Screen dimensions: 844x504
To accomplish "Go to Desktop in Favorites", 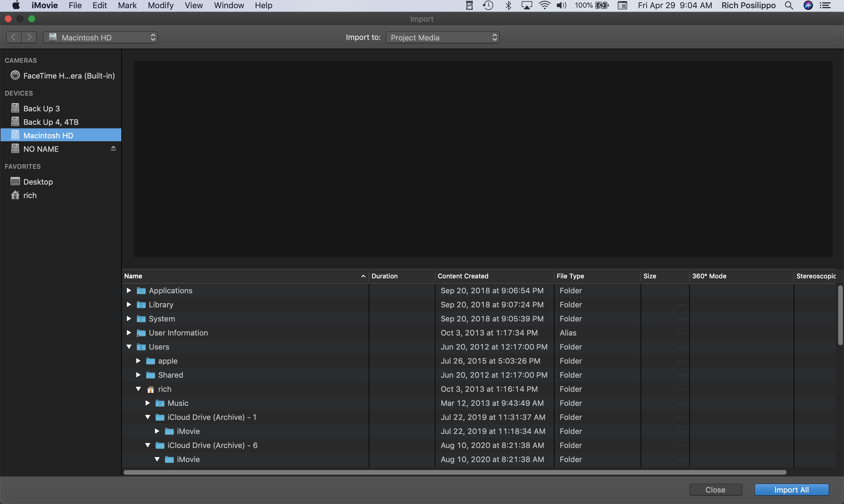I will pos(38,182).
